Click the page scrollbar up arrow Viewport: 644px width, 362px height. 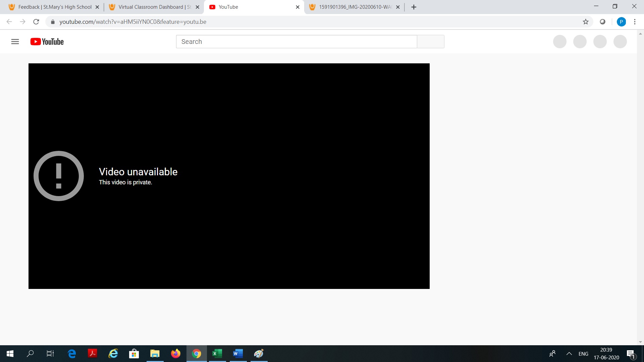(x=640, y=34)
